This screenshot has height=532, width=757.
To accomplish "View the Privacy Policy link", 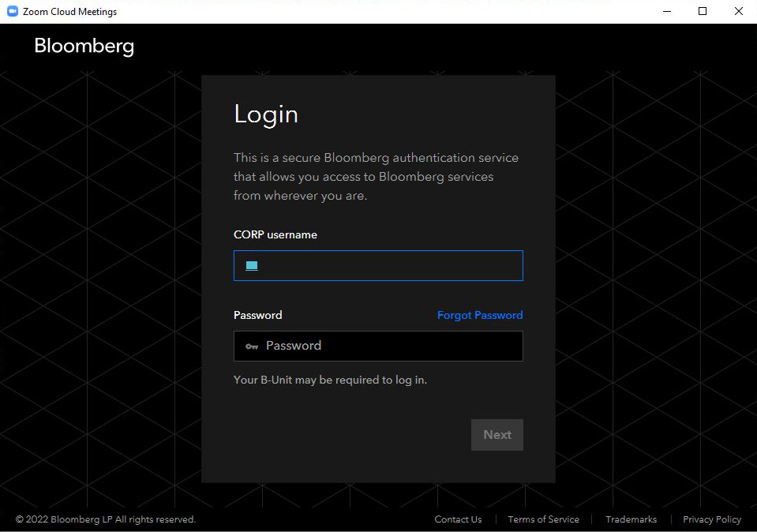I will 712,519.
